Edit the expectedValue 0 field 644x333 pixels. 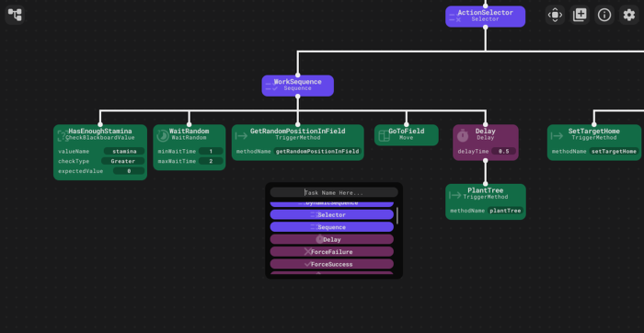point(129,171)
